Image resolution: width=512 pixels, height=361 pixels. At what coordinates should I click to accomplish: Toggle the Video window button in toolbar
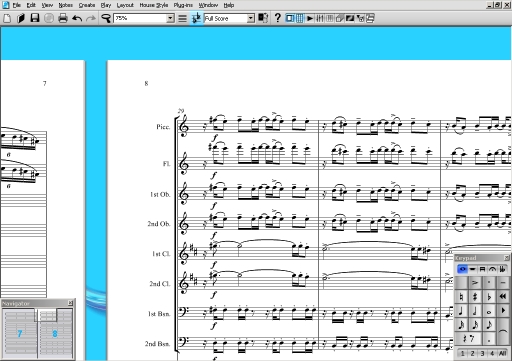tap(349, 18)
